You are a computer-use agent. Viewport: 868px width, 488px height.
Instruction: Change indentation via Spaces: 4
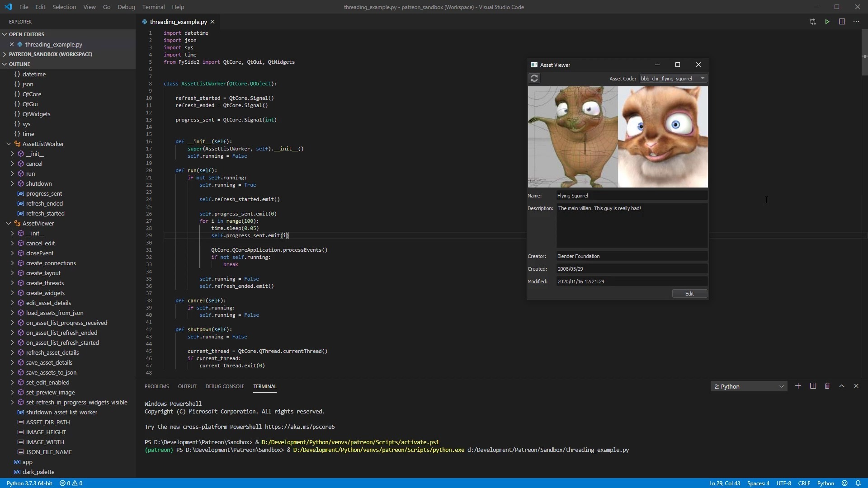pyautogui.click(x=758, y=483)
